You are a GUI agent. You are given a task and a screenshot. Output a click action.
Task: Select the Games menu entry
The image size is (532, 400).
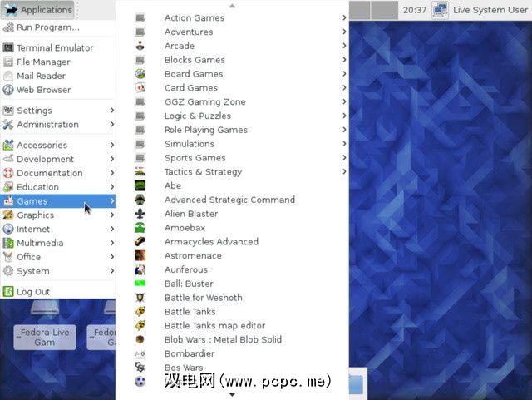click(x=58, y=201)
